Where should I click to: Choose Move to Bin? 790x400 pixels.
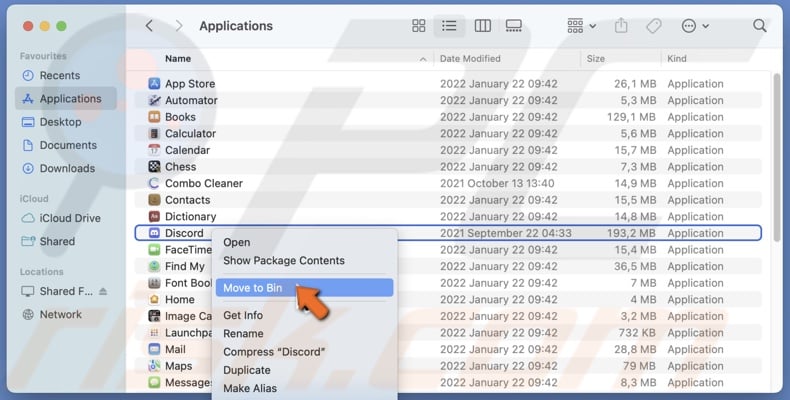coord(304,288)
